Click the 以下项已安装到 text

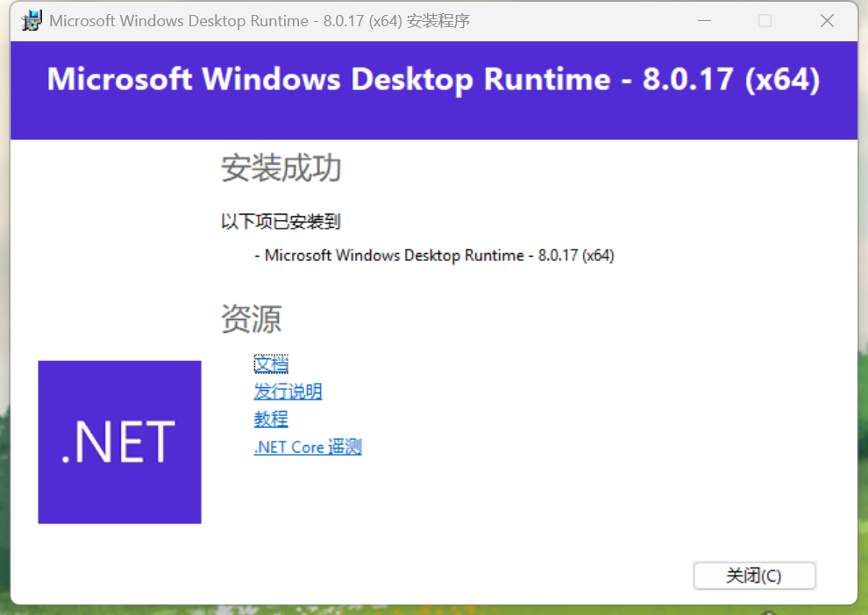tap(281, 222)
